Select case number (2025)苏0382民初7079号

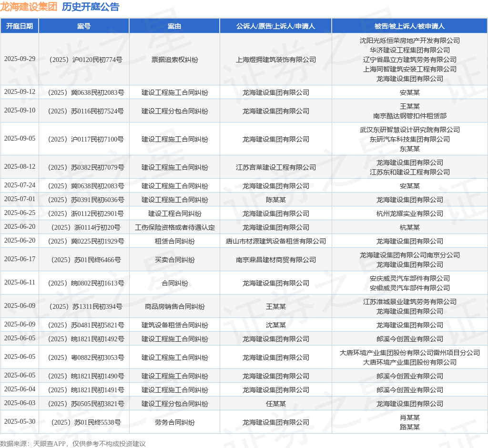coord(86,167)
